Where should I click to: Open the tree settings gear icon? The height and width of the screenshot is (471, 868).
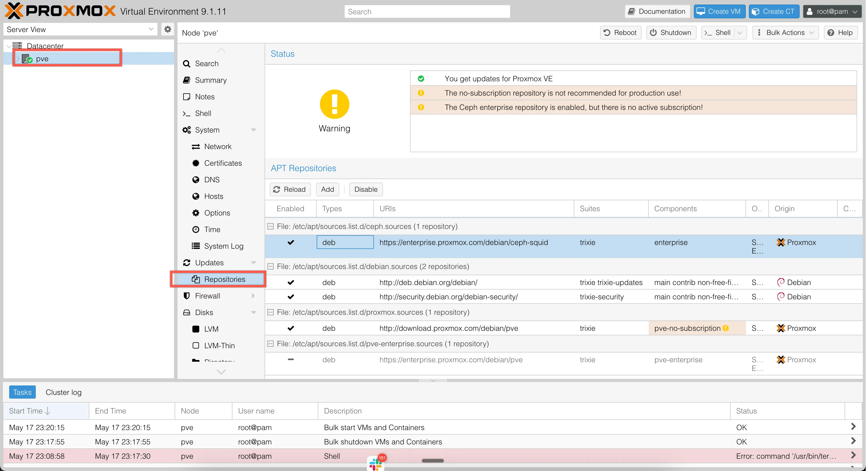(167, 29)
